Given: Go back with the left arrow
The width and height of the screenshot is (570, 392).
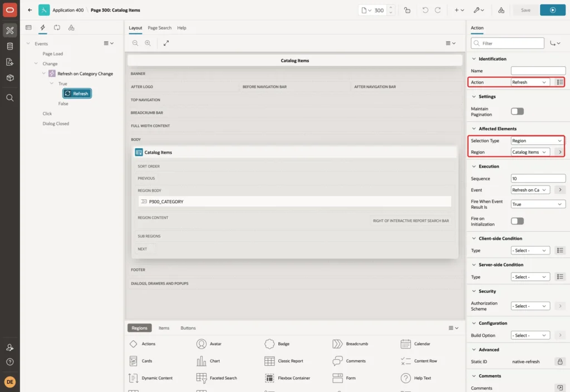Looking at the screenshot, I should [30, 10].
